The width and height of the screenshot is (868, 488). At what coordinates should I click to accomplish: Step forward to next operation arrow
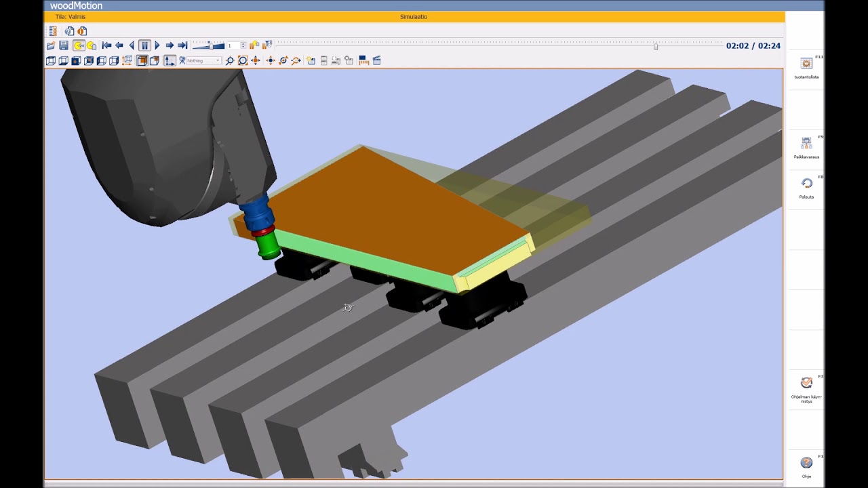[x=170, y=45]
